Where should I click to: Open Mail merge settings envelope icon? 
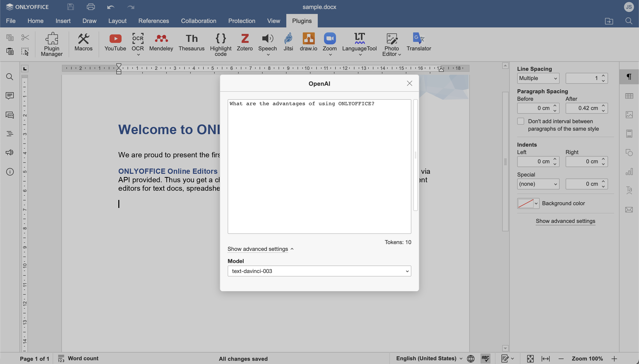[629, 209]
